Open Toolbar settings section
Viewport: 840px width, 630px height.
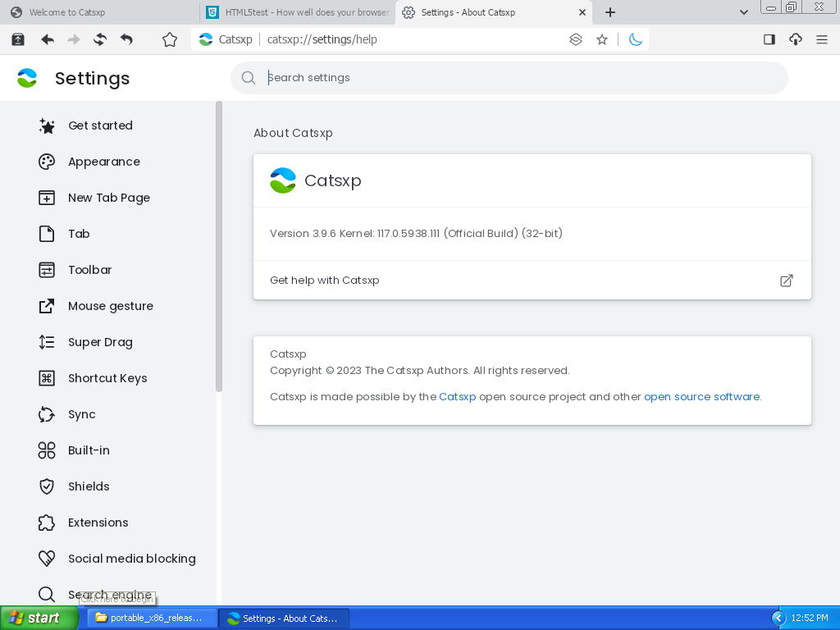[89, 269]
